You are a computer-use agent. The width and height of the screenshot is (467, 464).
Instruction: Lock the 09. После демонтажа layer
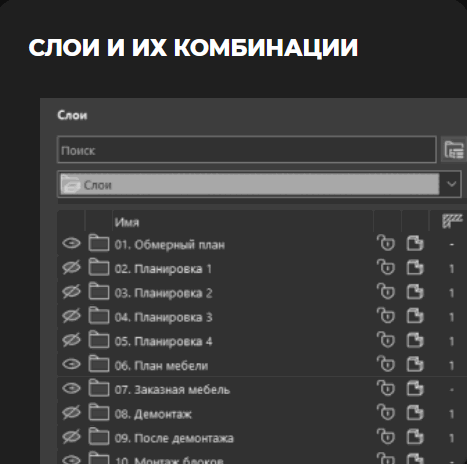coord(386,437)
